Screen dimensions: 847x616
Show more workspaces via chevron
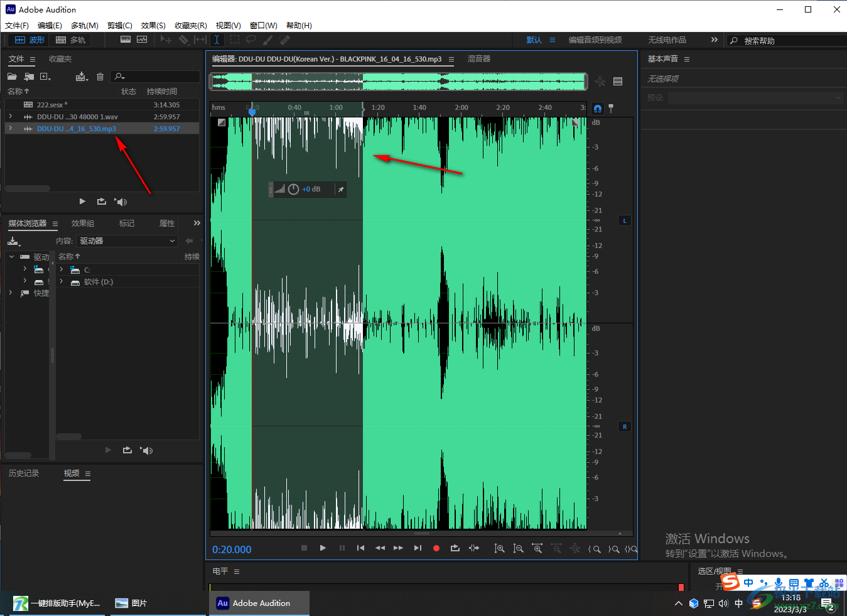pos(715,40)
